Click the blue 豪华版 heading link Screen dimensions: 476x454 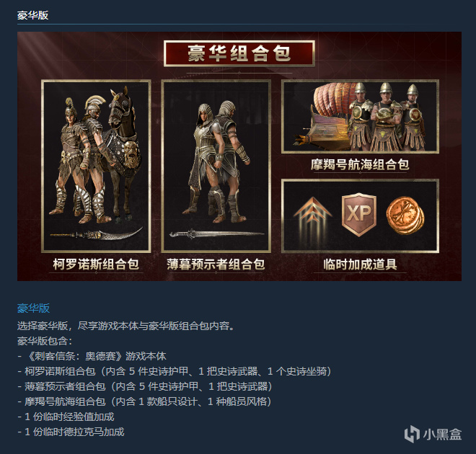point(33,308)
